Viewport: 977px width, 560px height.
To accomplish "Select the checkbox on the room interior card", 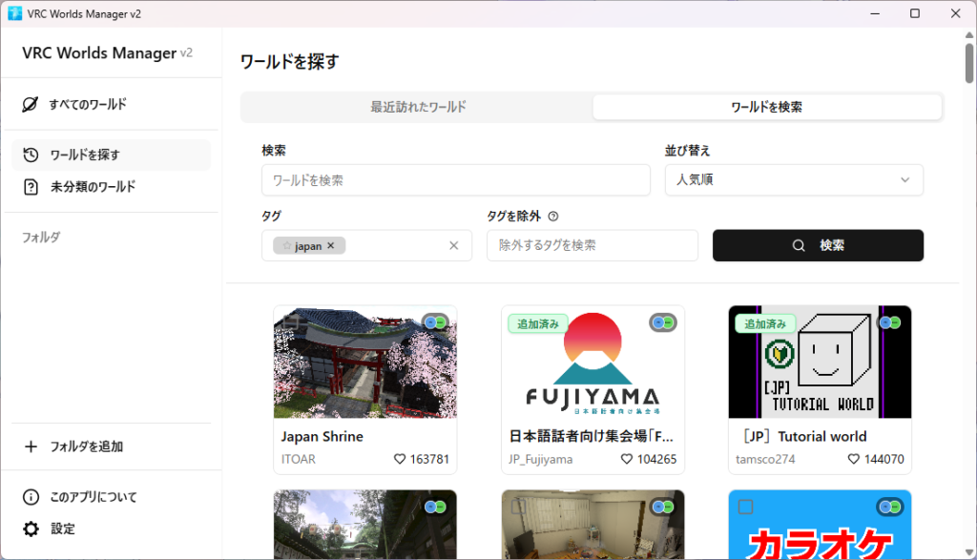I will coord(517,507).
